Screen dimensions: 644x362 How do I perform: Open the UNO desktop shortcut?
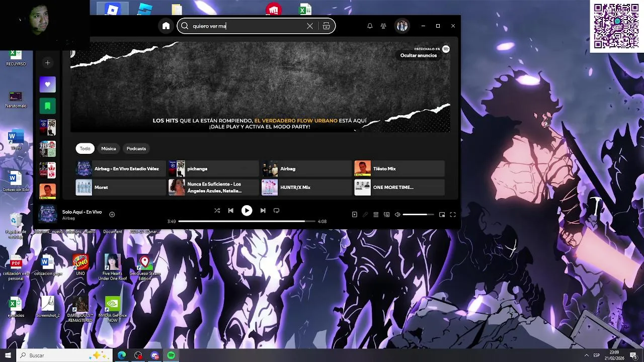(x=80, y=265)
